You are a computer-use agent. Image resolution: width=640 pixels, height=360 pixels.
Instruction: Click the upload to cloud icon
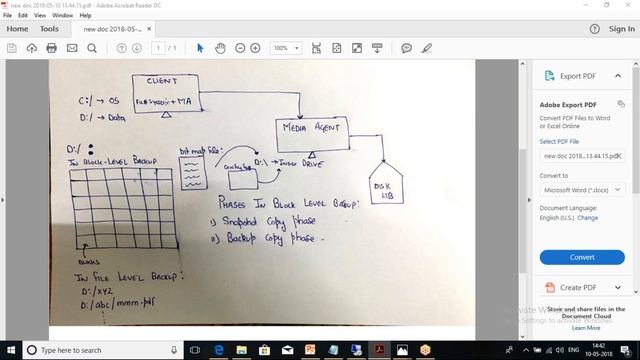point(31,48)
